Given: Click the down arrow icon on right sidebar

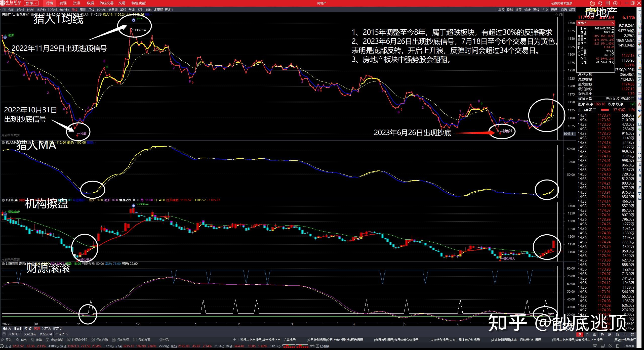Looking at the screenshot, I should (640, 22).
